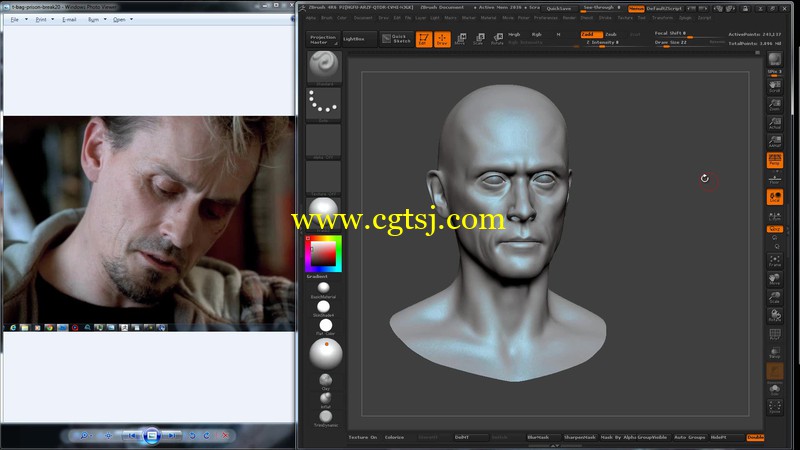This screenshot has width=800, height=450.
Task: Activate the Rotate transform icon in top shelf
Action: point(497,39)
